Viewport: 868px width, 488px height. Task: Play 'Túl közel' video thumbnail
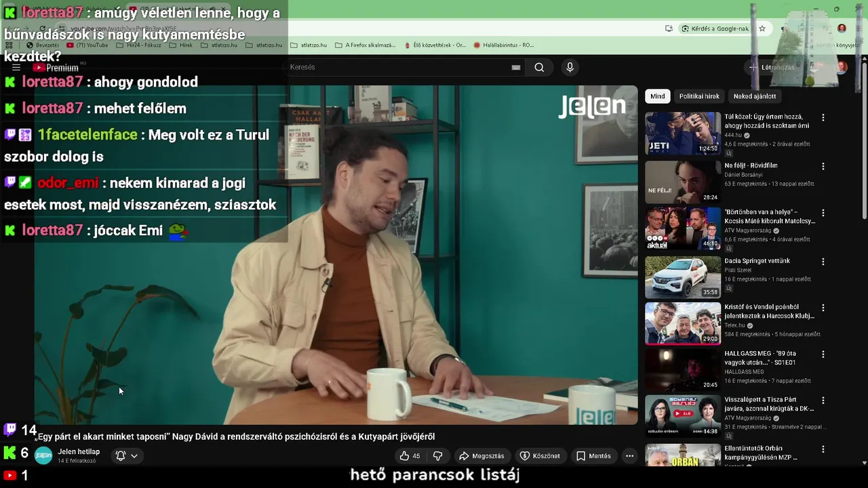[x=683, y=134]
